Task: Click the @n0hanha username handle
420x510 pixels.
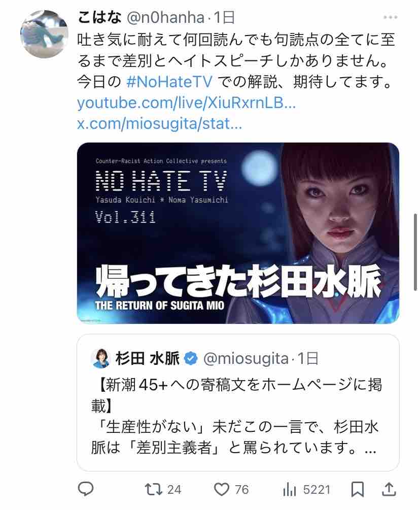Action: pyautogui.click(x=165, y=18)
